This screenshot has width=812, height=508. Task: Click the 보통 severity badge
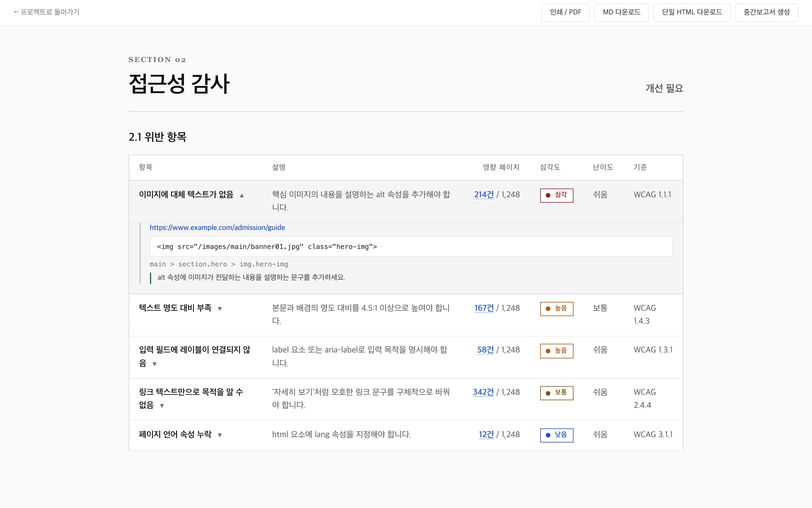[x=557, y=393]
